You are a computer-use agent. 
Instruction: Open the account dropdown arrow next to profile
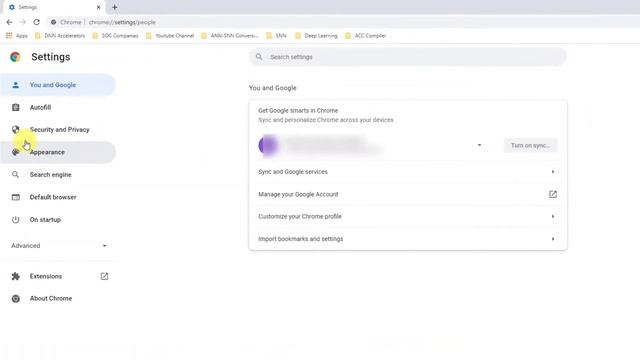pyautogui.click(x=479, y=145)
